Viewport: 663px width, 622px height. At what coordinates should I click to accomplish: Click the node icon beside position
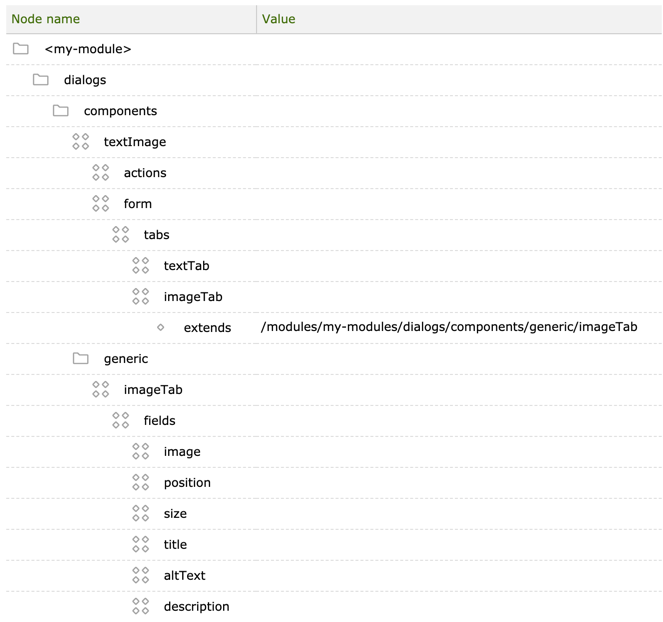coord(140,482)
